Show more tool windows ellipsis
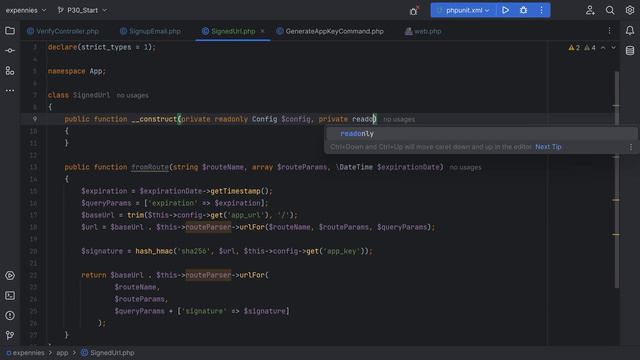 [10, 90]
